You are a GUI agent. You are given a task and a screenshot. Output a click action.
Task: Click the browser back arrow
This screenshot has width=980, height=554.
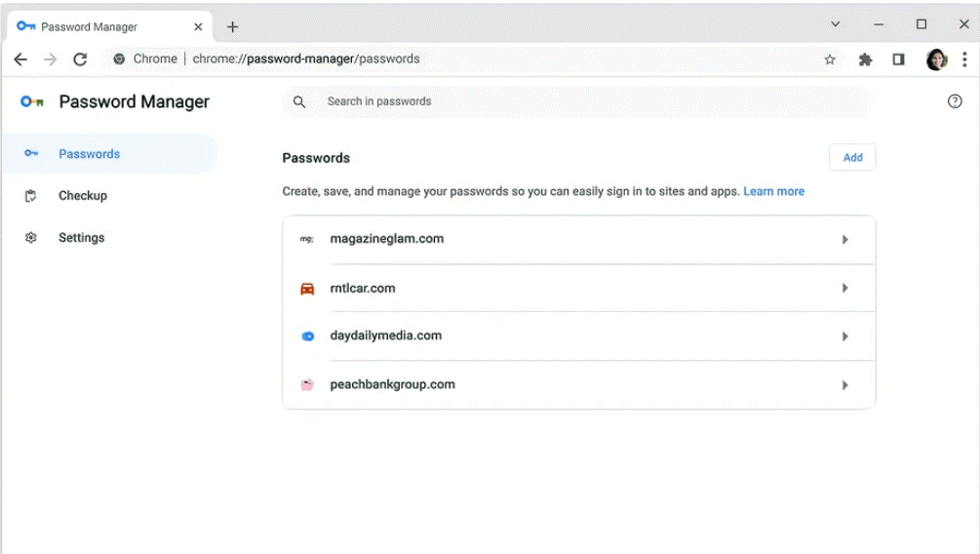[20, 59]
